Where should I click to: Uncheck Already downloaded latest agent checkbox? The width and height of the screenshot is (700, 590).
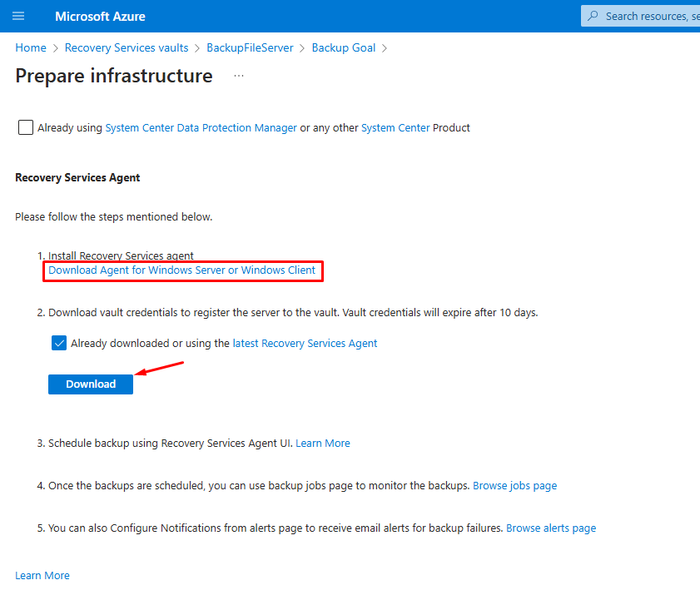[59, 343]
